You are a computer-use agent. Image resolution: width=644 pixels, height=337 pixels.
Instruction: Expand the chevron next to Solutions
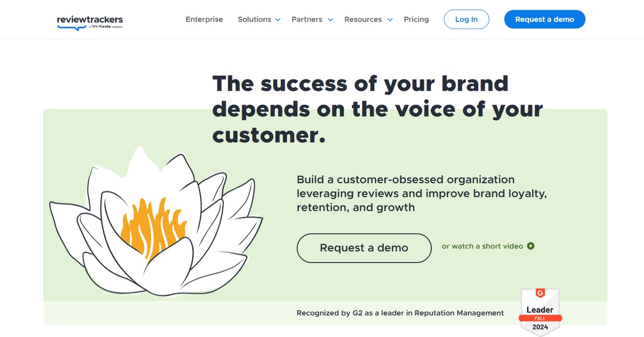pyautogui.click(x=278, y=20)
